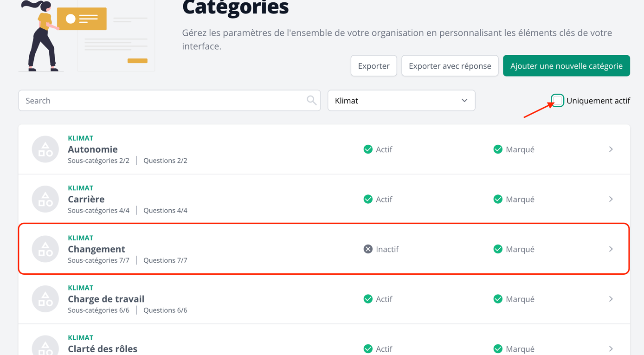The width and height of the screenshot is (644, 355).
Task: Select the Autonomie category title
Action: click(x=93, y=149)
